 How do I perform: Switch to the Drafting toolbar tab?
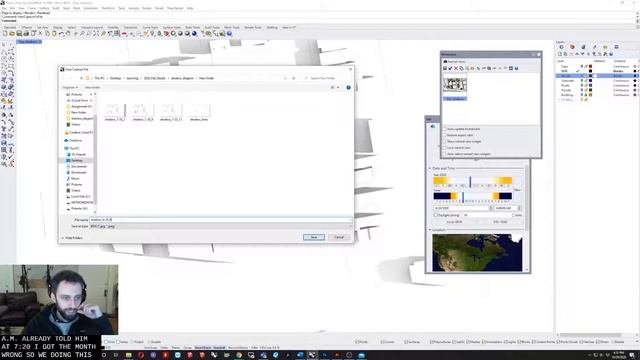(x=272, y=27)
